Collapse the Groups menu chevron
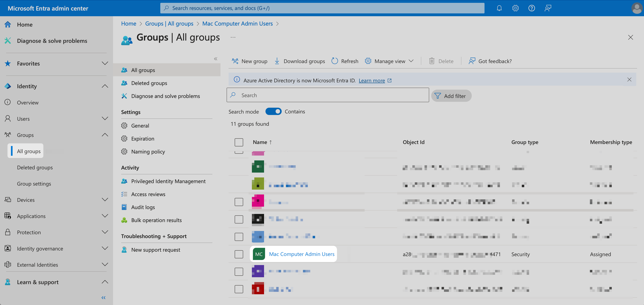Viewport: 644px width, 305px height. tap(105, 135)
